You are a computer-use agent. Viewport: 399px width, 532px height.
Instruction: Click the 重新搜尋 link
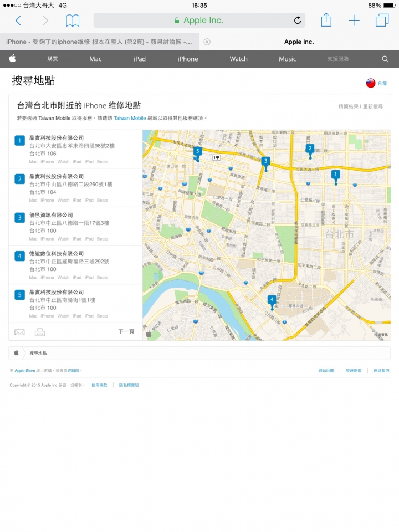[372, 106]
